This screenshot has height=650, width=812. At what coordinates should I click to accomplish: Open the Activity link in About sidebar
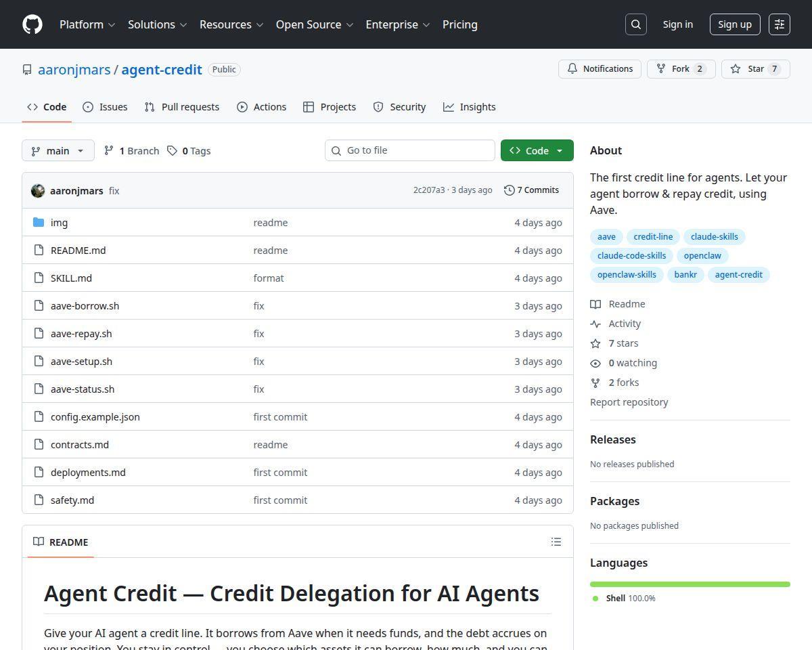(x=616, y=324)
